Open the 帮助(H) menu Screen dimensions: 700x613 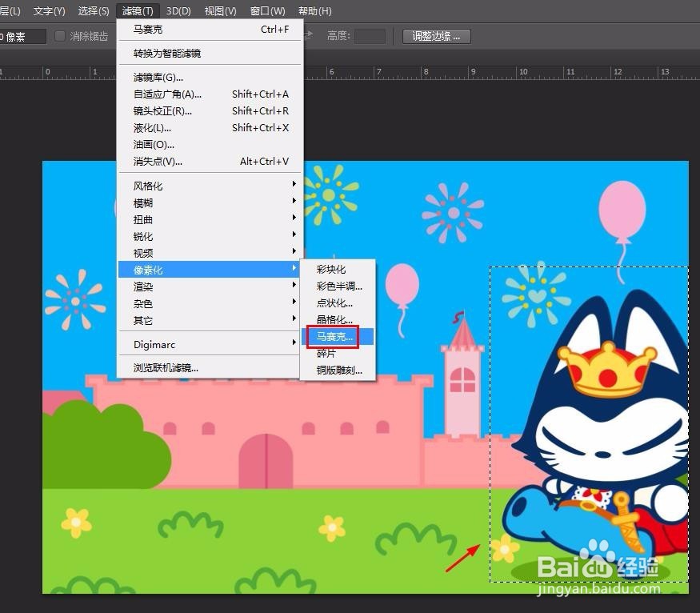314,10
